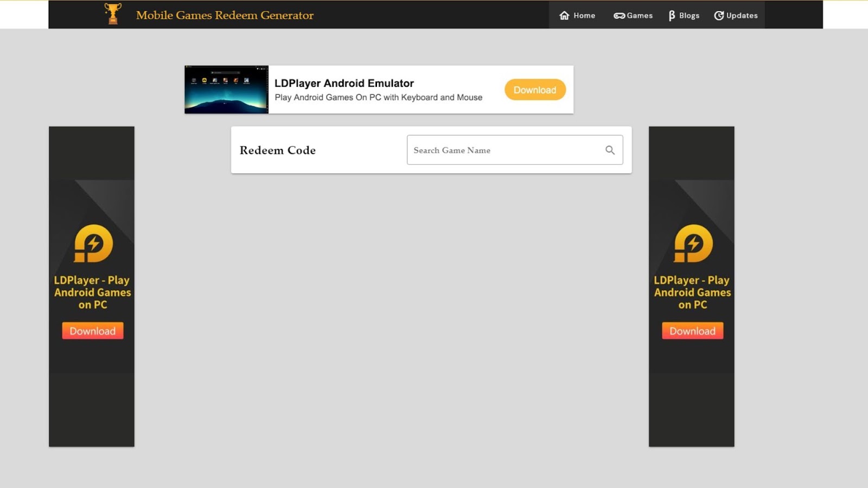Open the Updates menu item
The width and height of the screenshot is (868, 488).
(x=736, y=15)
